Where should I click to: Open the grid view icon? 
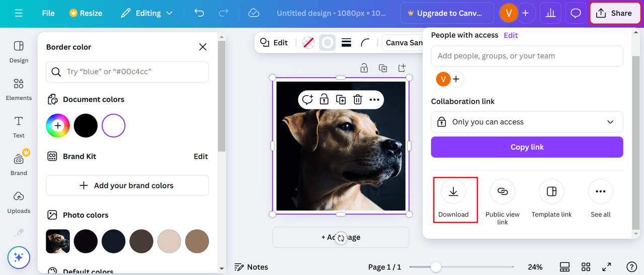click(586, 267)
